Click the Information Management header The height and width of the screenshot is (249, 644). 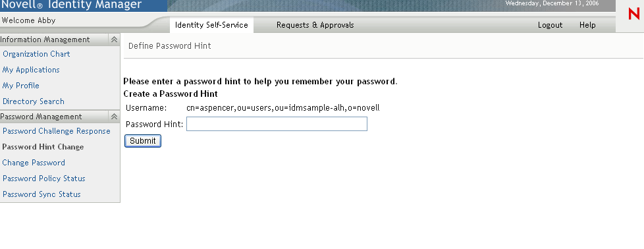pyautogui.click(x=45, y=40)
